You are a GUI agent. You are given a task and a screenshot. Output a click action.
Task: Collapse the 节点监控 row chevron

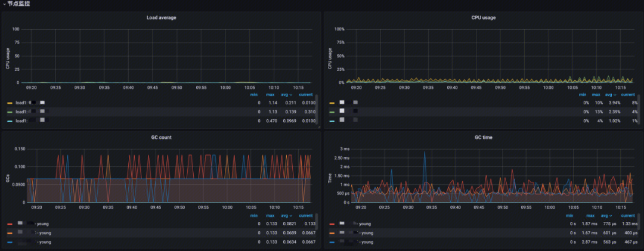[x=4, y=4]
